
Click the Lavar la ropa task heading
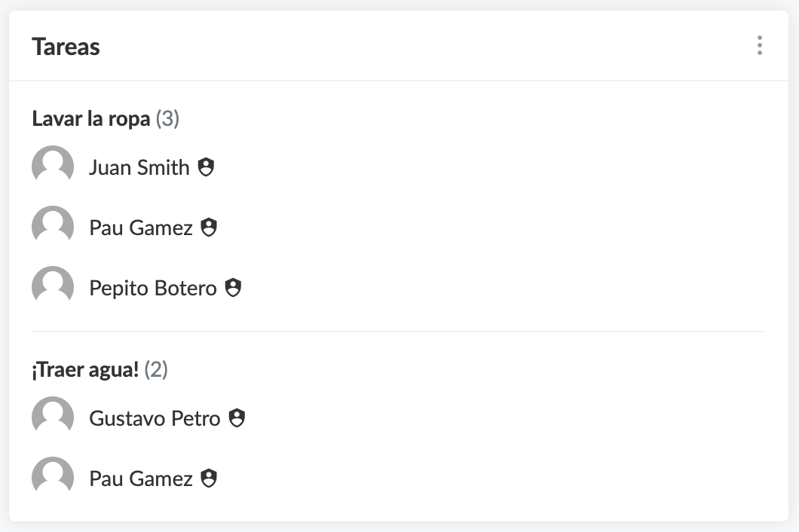point(91,119)
